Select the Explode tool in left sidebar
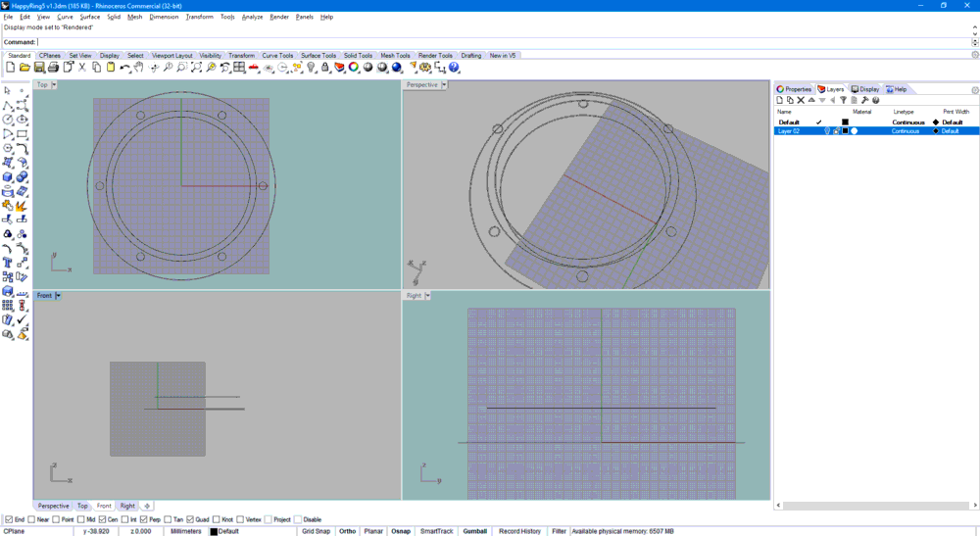 coord(22,206)
